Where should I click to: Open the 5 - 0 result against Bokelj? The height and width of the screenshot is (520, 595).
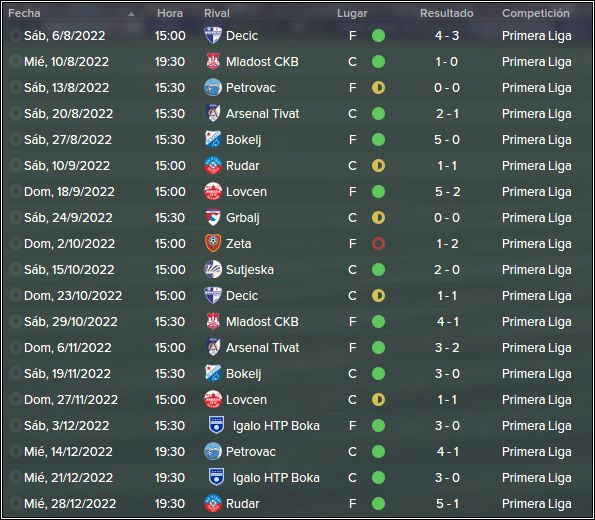click(x=447, y=140)
